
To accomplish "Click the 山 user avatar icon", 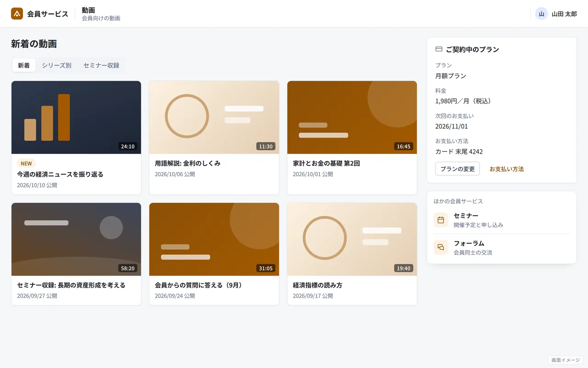I will [542, 14].
